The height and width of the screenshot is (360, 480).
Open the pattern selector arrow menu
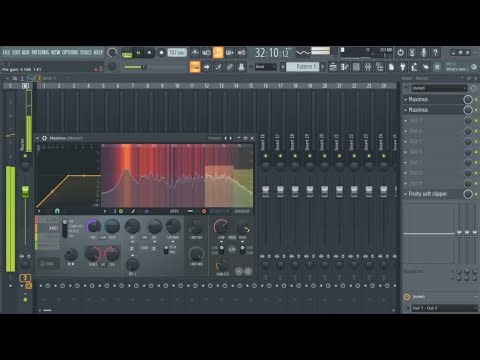(x=283, y=67)
